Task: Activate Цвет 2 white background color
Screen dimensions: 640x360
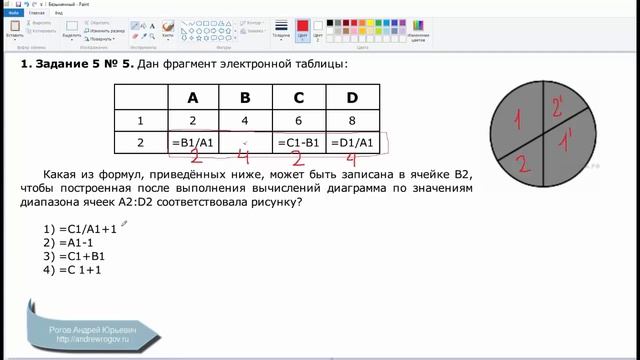Action: coord(318,31)
